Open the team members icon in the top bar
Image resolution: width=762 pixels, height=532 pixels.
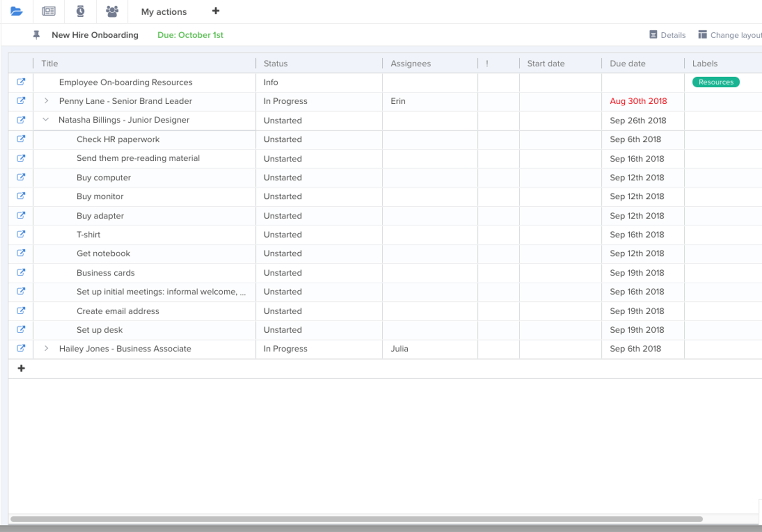pyautogui.click(x=112, y=11)
